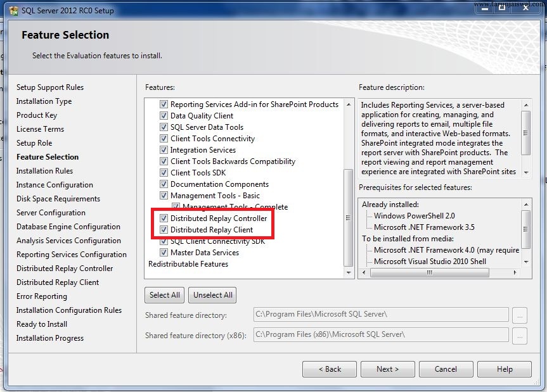This screenshot has width=547, height=392.
Task: Uncheck Distributed Replay Controller
Action: 164,217
